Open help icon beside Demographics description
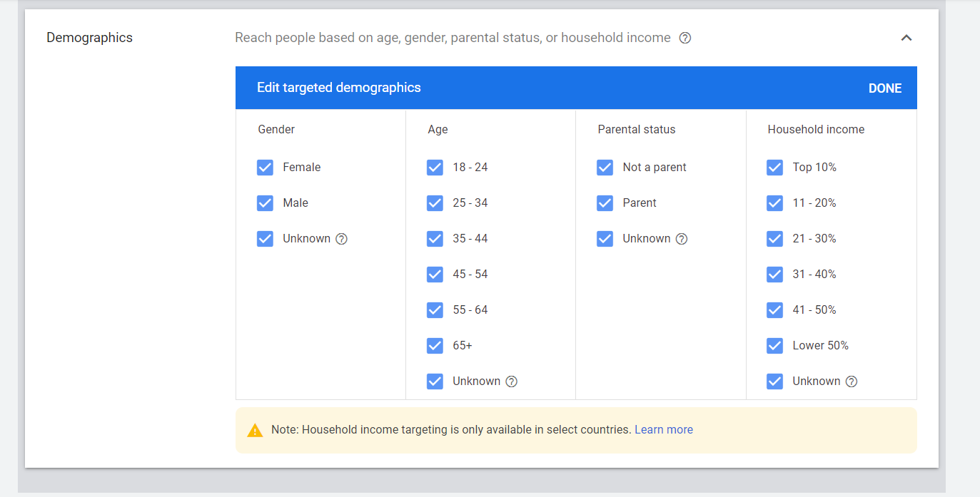Viewport: 980px width, 497px height. (685, 38)
